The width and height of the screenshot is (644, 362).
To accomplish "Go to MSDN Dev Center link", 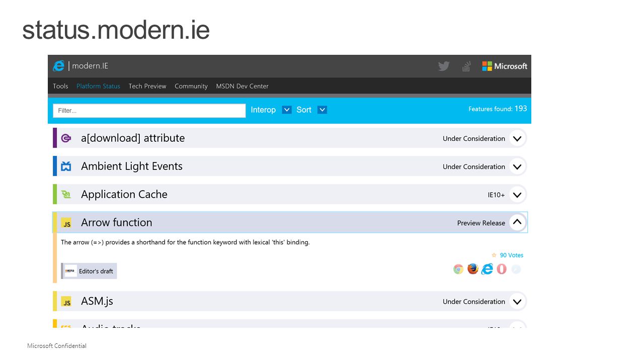I will coord(242,86).
